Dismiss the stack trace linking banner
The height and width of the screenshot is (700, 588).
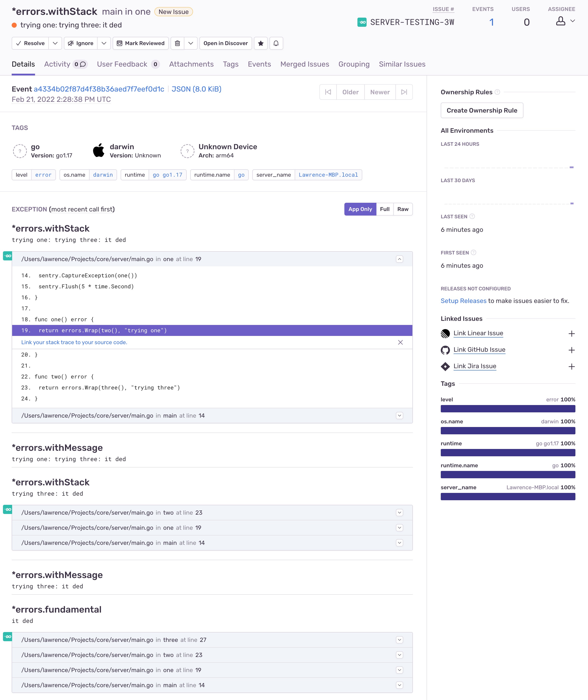[x=400, y=342]
